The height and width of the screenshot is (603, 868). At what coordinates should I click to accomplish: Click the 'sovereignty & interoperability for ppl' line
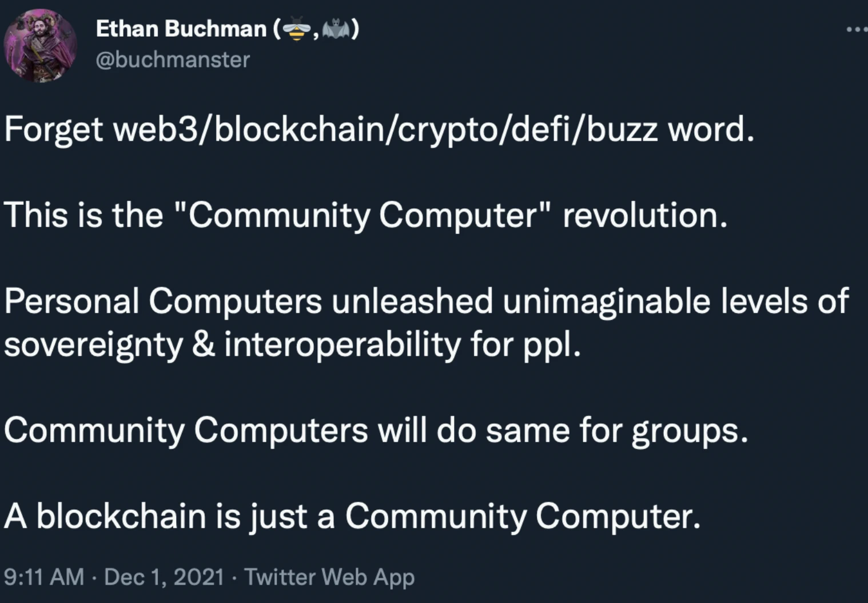[x=292, y=344]
